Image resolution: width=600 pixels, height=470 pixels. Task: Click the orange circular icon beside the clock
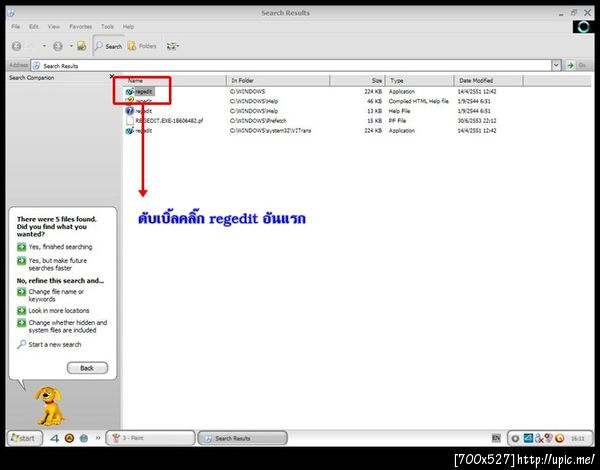pos(560,438)
